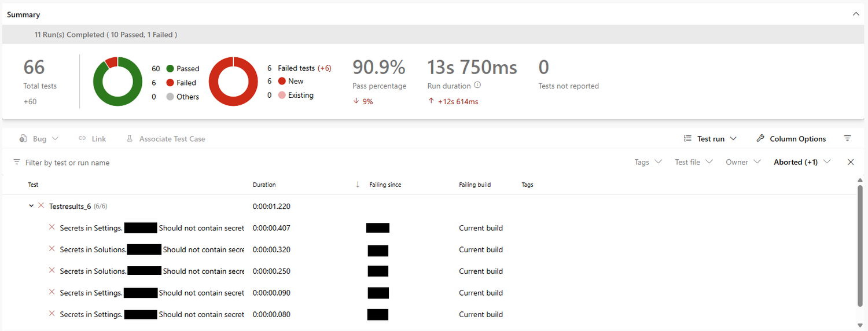Click the Testresults_6 duration 0:00:01.220
The width and height of the screenshot is (868, 331).
pos(271,206)
